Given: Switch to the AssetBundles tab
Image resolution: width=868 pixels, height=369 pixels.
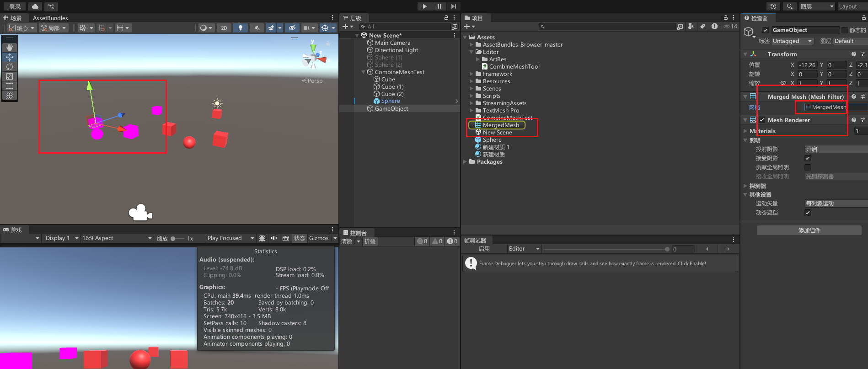Looking at the screenshot, I should click(50, 18).
